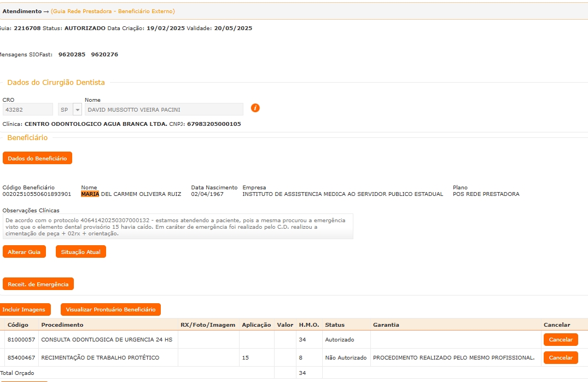Open Visualizar Prontuário Beneficiário
This screenshot has width=588, height=382.
click(110, 310)
